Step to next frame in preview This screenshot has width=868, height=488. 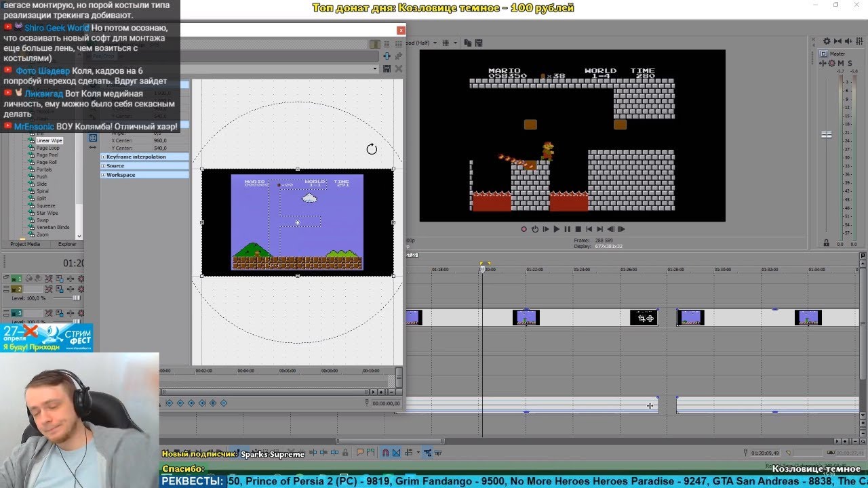coord(620,229)
